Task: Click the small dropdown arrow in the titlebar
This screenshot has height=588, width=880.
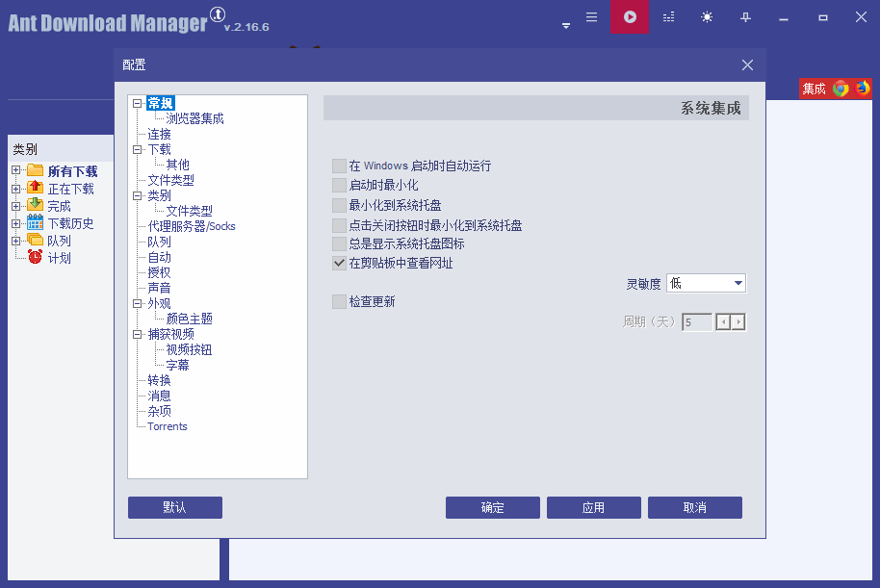Action: pyautogui.click(x=565, y=25)
